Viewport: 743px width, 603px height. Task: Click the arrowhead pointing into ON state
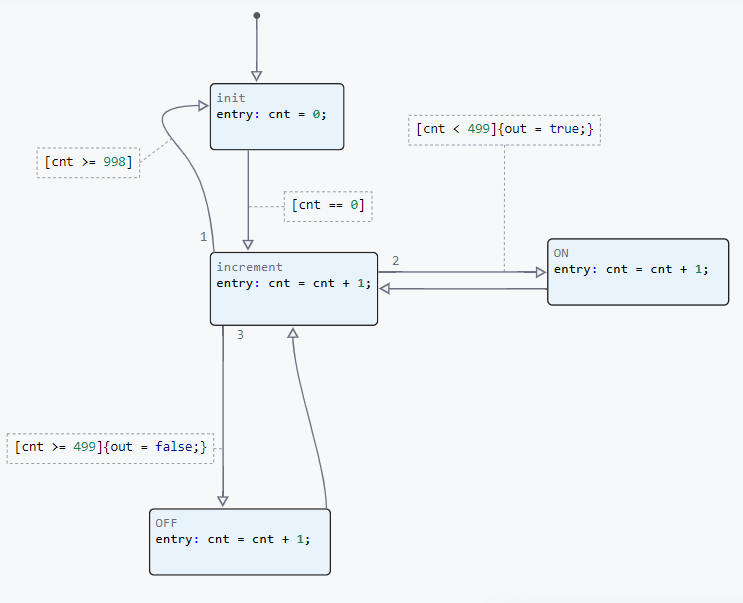[540, 271]
